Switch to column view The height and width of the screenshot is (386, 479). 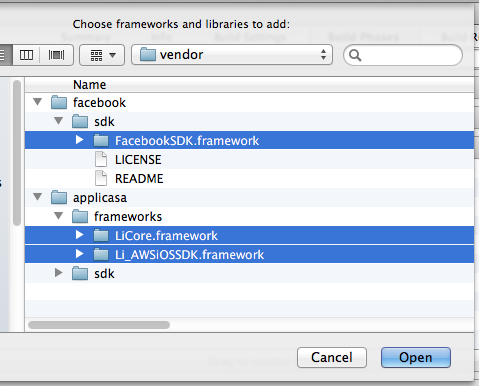tap(26, 55)
